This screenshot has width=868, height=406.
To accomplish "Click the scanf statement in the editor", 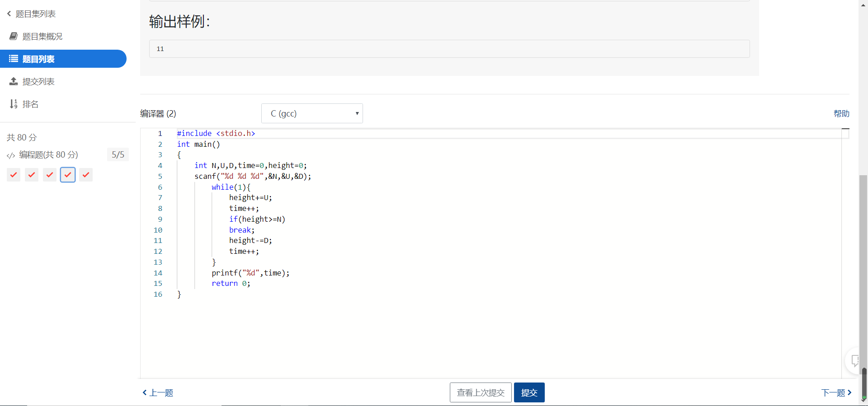I will pyautogui.click(x=253, y=177).
